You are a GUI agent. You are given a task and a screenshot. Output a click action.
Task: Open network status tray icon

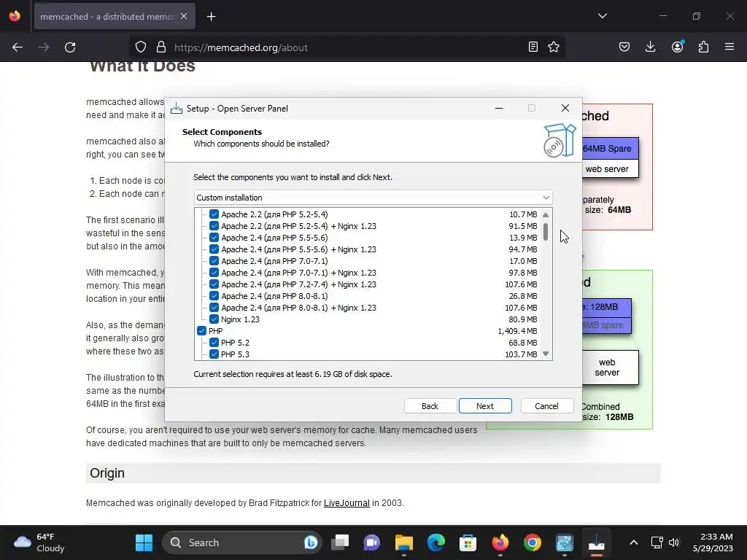tap(657, 542)
